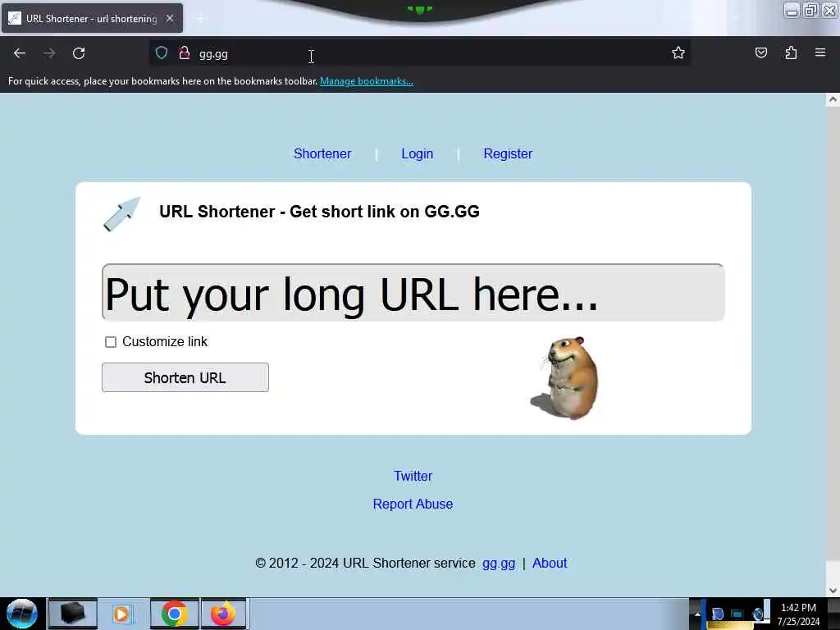The image size is (840, 630).
Task: View site security padlock info
Action: click(185, 52)
